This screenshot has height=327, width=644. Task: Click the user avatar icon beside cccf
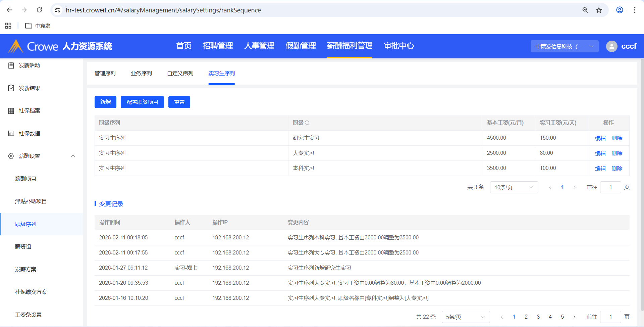(611, 46)
